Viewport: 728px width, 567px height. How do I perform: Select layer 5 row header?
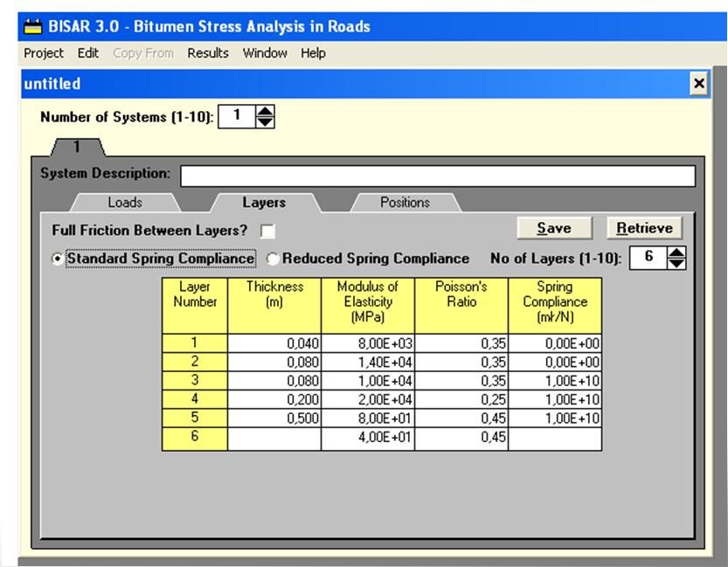click(195, 418)
